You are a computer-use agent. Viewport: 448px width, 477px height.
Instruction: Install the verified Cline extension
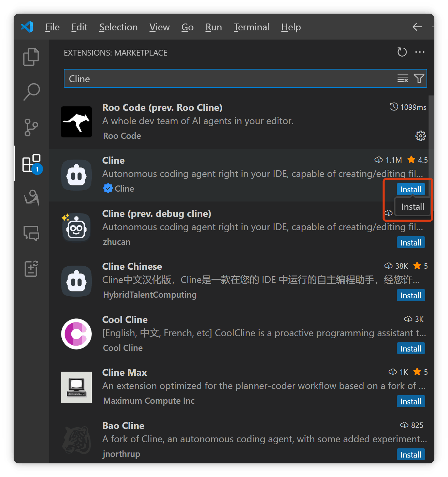(410, 189)
